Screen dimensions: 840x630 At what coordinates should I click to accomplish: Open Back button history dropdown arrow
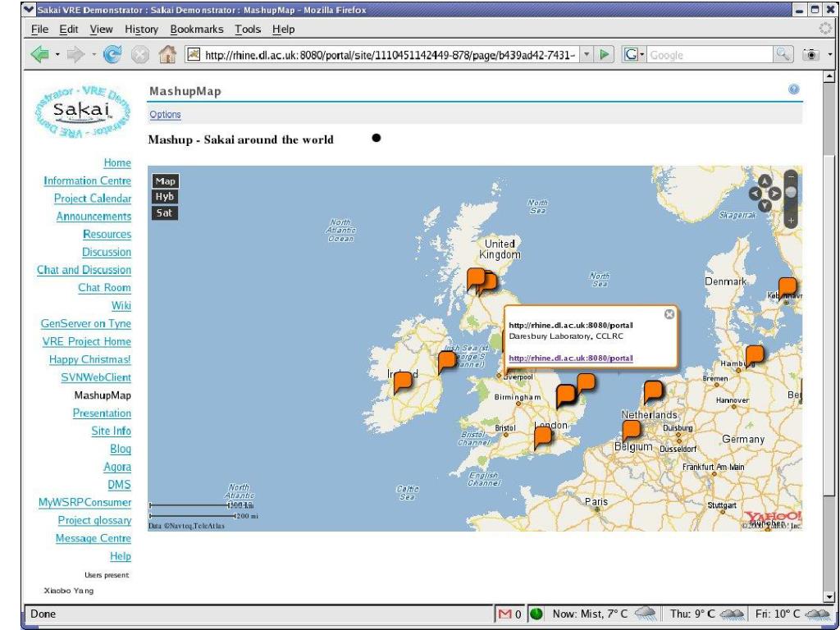[57, 55]
